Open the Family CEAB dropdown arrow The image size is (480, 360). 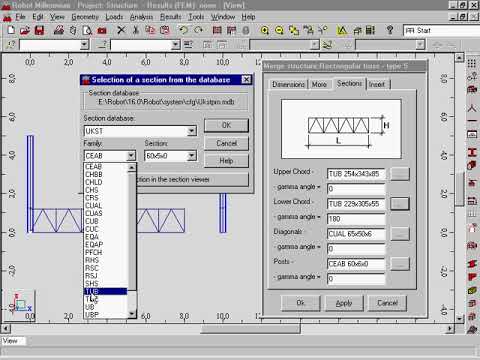(131, 156)
